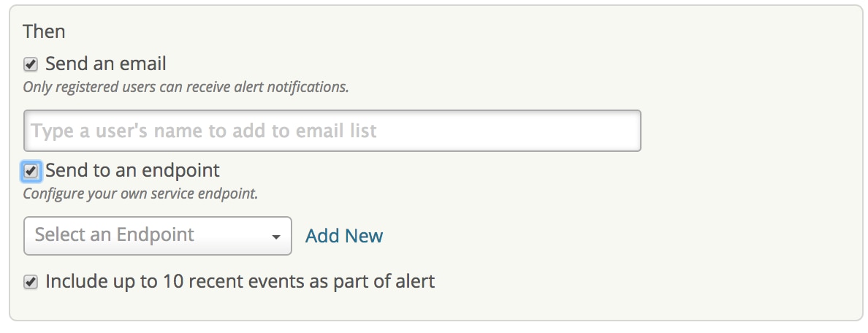This screenshot has width=868, height=333.
Task: Click the endpoint dropdown caret arrow
Action: (275, 237)
